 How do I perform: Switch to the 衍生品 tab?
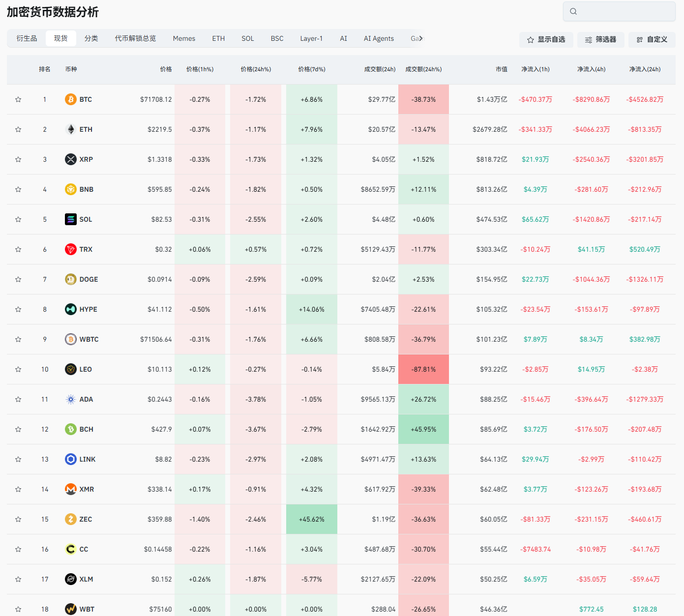[x=27, y=38]
